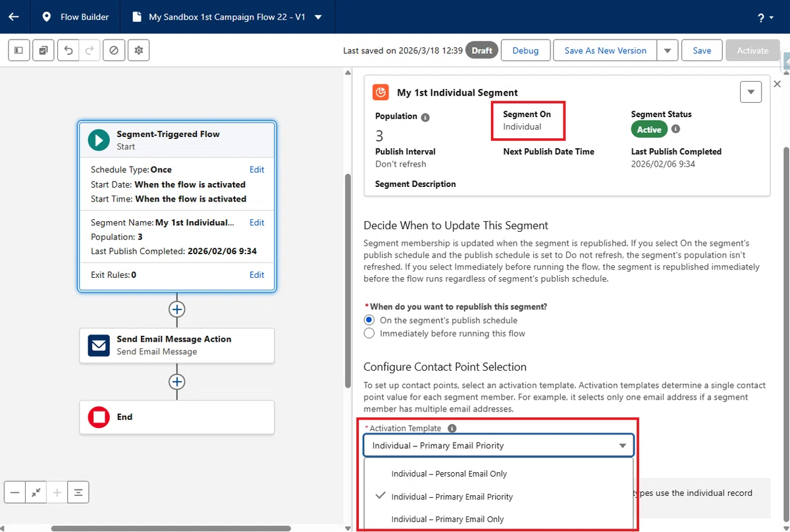790x532 pixels.
Task: Click the canvas vertical scrollbar
Action: (348, 281)
